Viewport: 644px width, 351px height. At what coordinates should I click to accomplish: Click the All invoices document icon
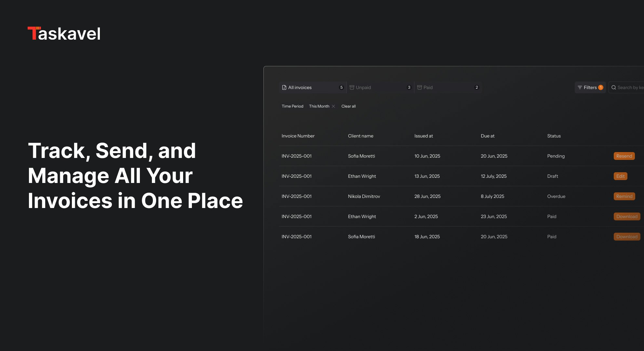tap(284, 87)
